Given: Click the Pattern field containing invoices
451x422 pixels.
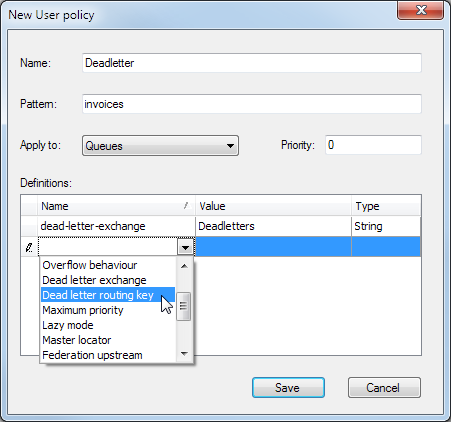Looking at the screenshot, I should click(252, 104).
